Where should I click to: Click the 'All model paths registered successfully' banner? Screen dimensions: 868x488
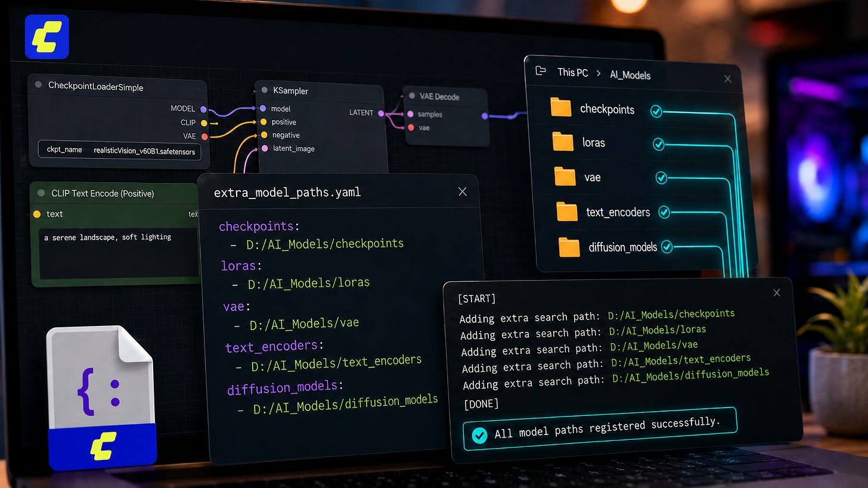click(600, 428)
